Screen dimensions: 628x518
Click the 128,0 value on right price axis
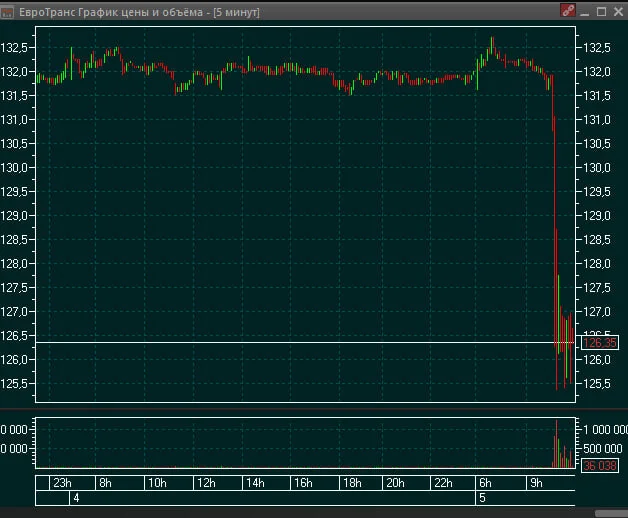coord(597,264)
